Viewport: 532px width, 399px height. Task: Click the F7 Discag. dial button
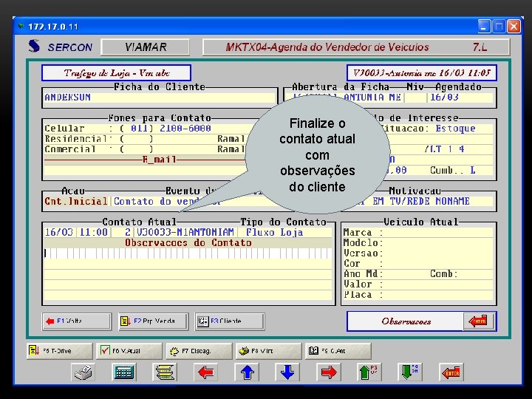coord(199,351)
